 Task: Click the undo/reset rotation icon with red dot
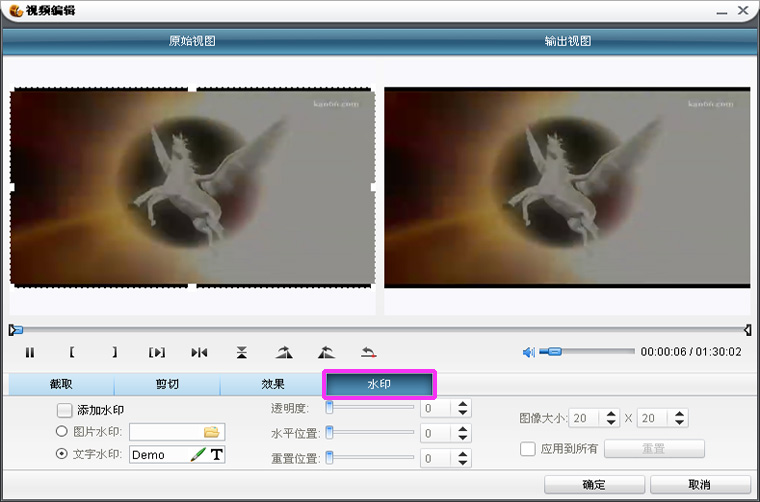[x=369, y=352]
